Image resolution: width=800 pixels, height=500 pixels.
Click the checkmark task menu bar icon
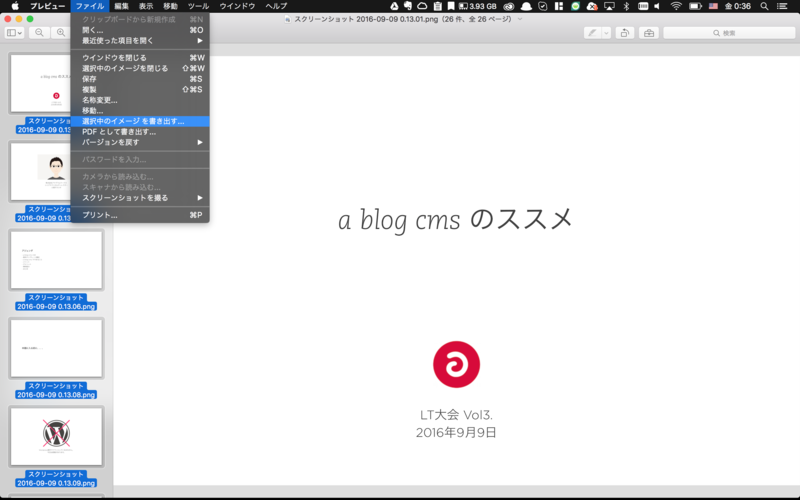(x=543, y=6)
